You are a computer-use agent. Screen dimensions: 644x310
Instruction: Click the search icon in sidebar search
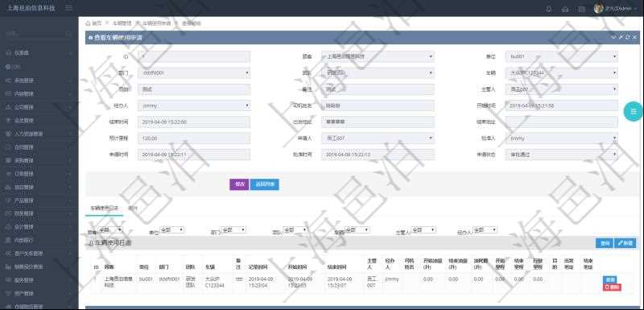(x=68, y=34)
